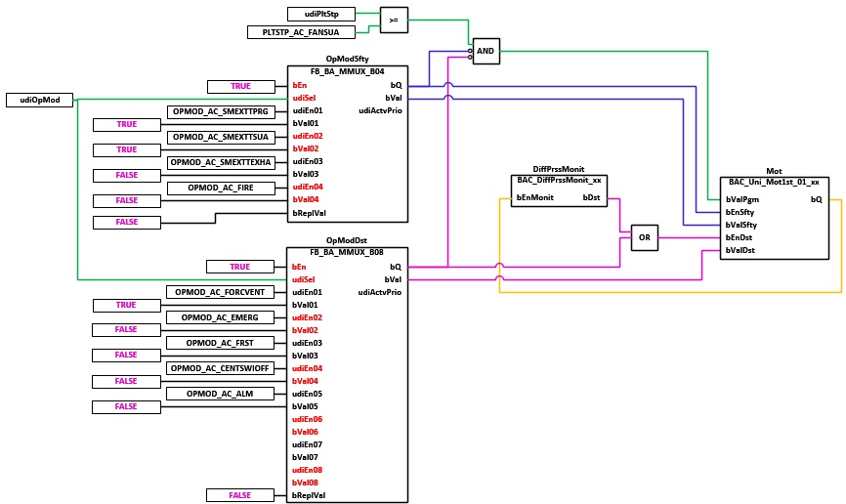Select the OR logic block
The width and height of the screenshot is (846, 504).
pyautogui.click(x=645, y=237)
